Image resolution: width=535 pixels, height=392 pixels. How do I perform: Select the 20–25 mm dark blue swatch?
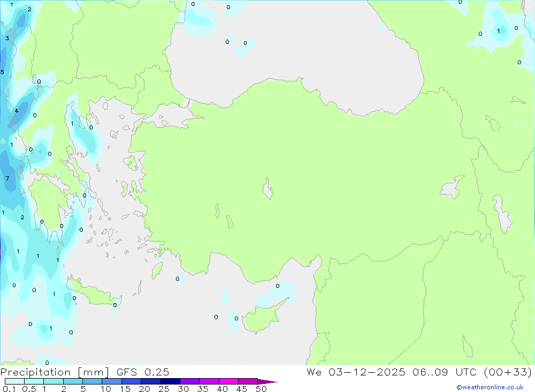pyautogui.click(x=150, y=381)
